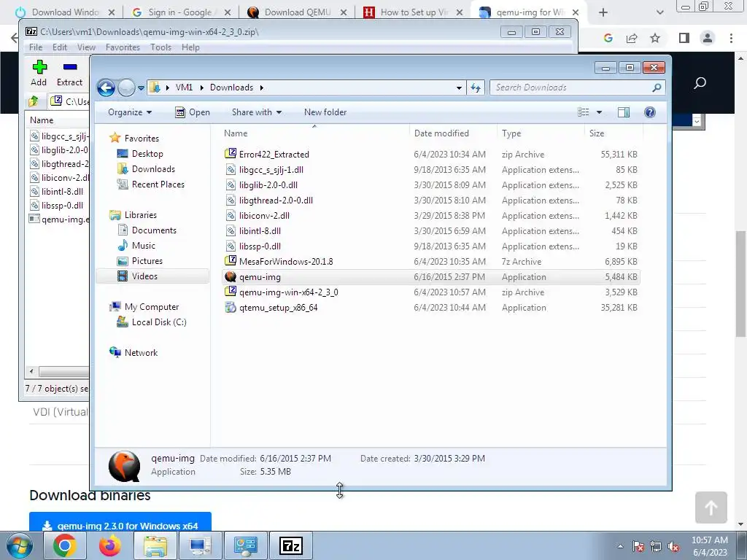
Task: Click the scroll-to-top arrow on webpage
Action: coord(711,507)
